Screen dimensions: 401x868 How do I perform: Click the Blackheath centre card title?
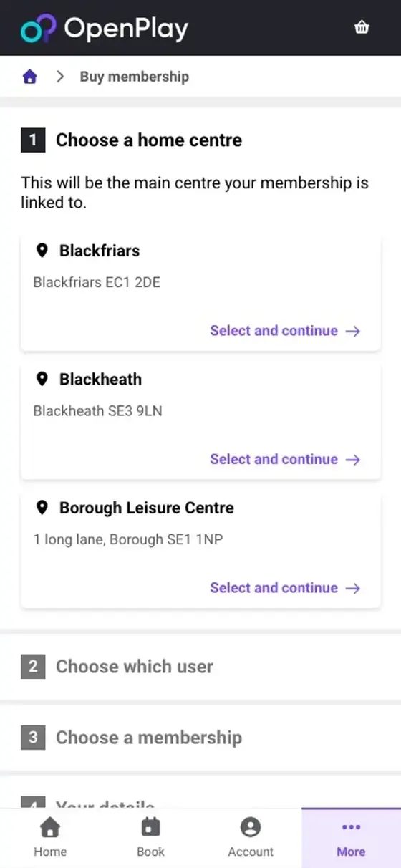(100, 379)
